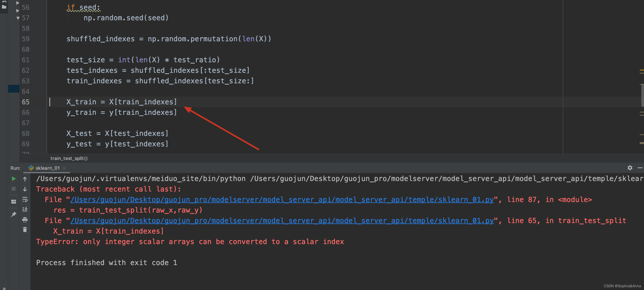Click train_test_split() breadcrumb
Image resolution: width=644 pixels, height=290 pixels.
(x=69, y=158)
